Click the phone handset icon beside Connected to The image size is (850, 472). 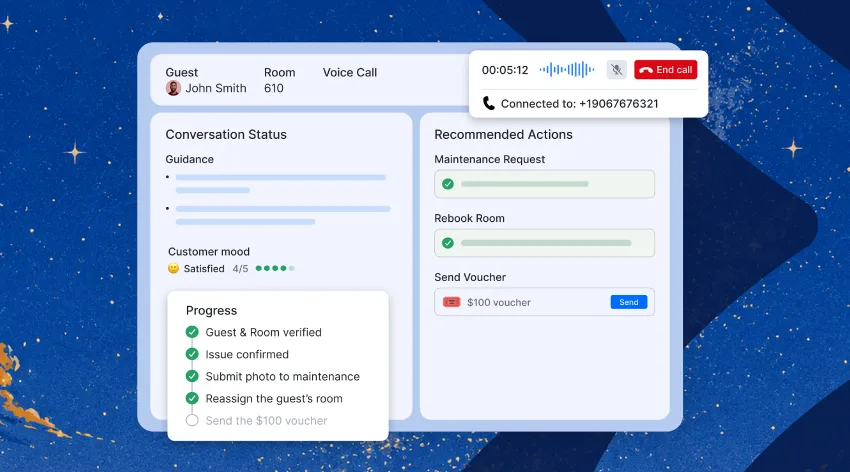(488, 103)
